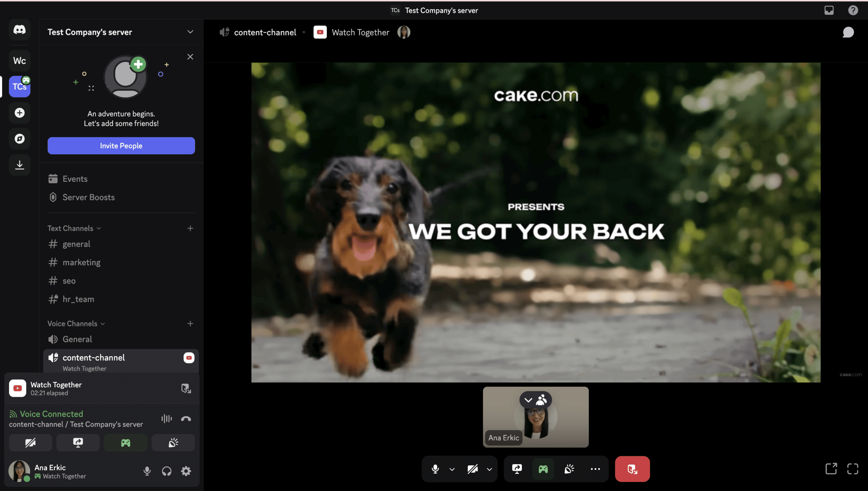The width and height of the screenshot is (868, 491).
Task: Dismiss the invite friends banner
Action: (190, 57)
